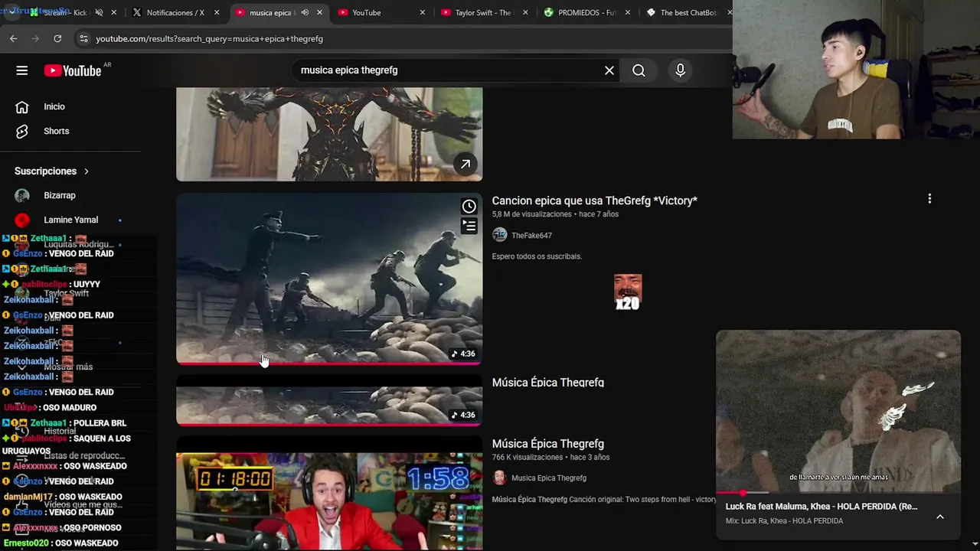Screen dimensions: 980x551
Task: Click Lamine Yamal channel avatar icon
Action: [x=22, y=220]
